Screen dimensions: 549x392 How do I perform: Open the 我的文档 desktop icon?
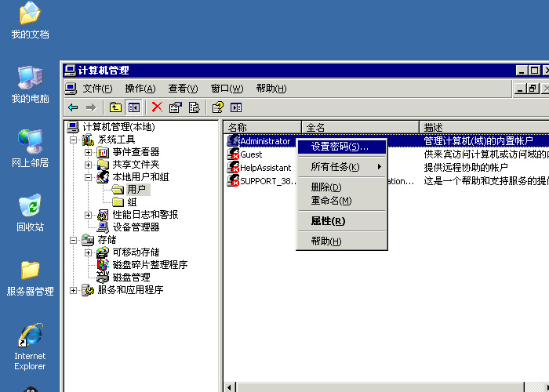point(30,20)
